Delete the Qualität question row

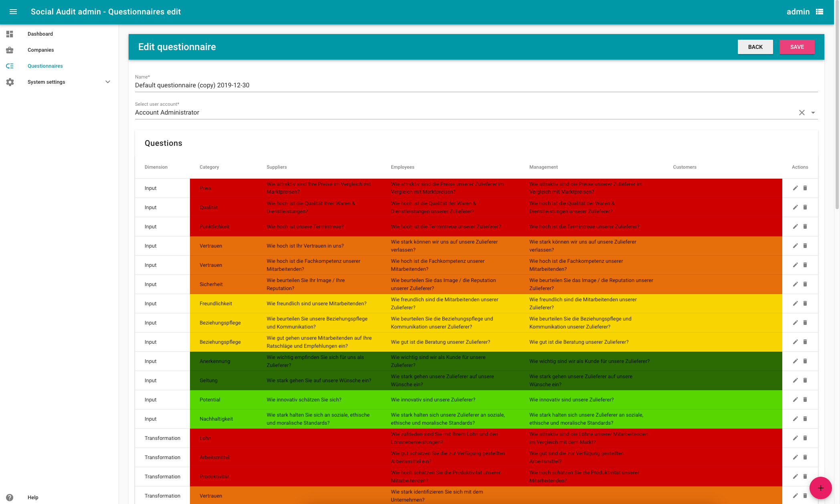(x=805, y=207)
